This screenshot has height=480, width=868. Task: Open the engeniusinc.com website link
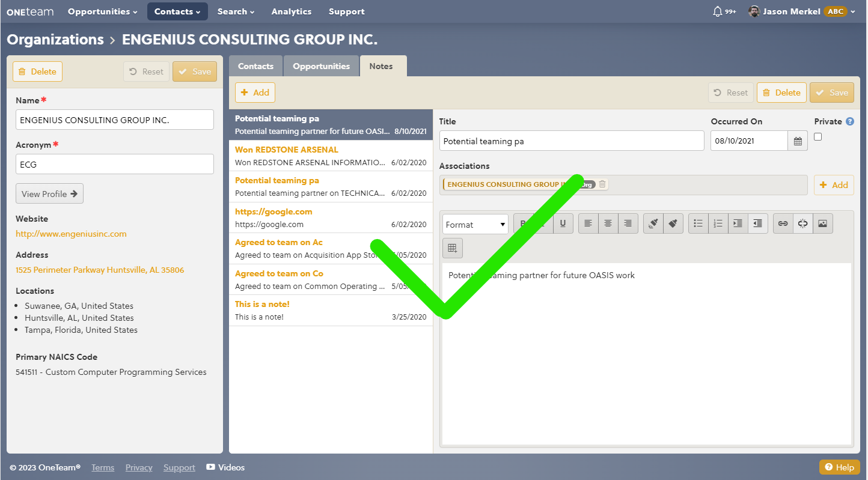point(70,234)
